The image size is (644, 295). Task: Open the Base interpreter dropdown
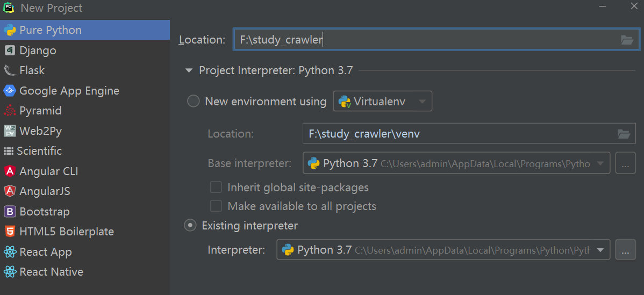click(600, 163)
